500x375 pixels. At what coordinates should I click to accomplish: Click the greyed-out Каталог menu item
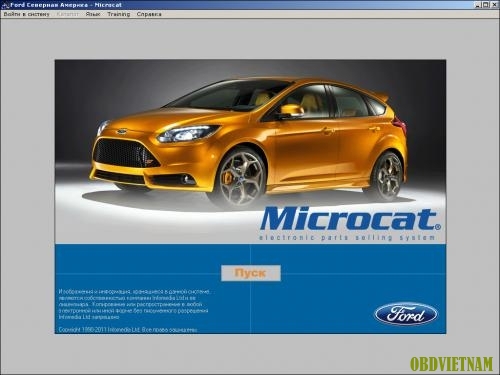pos(68,14)
